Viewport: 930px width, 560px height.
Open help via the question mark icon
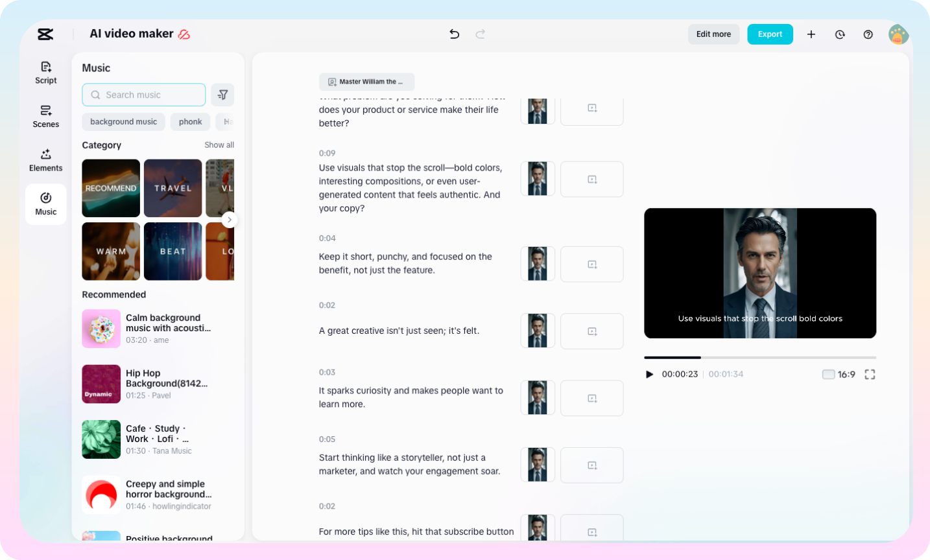tap(868, 34)
